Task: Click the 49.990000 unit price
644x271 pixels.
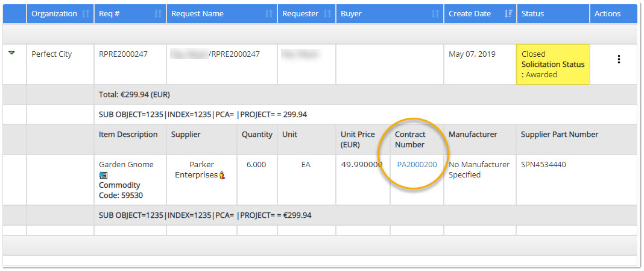Action: coord(362,165)
